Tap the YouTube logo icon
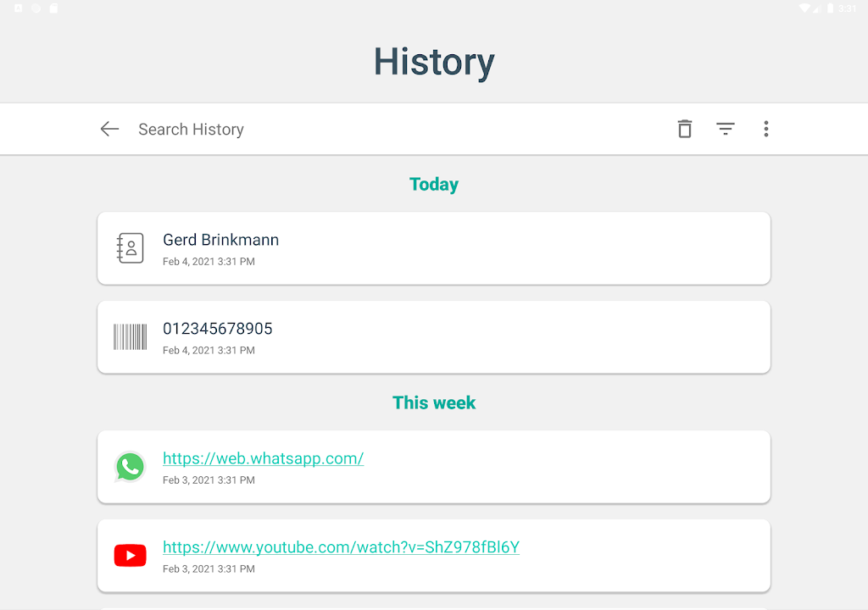868x610 pixels. 130,555
